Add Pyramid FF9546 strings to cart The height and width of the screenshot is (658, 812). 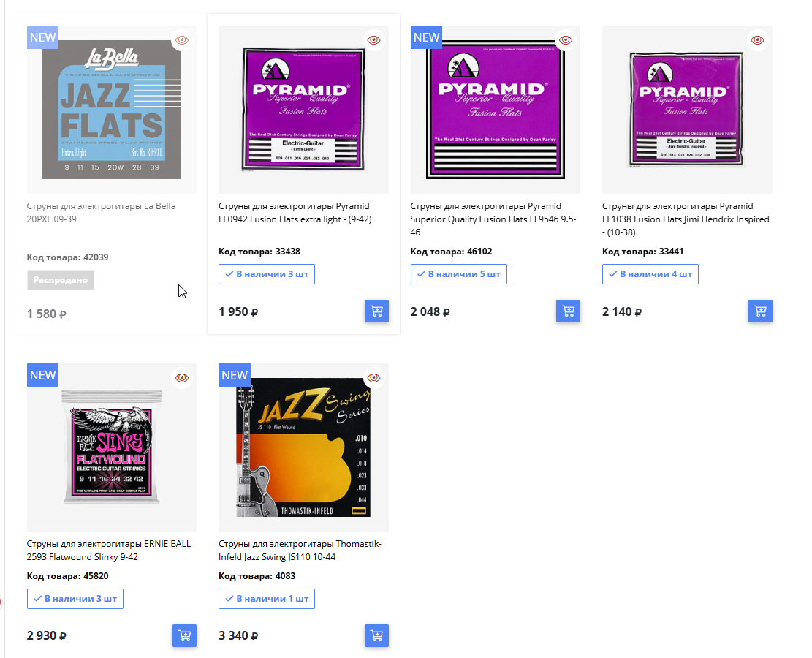coord(568,311)
